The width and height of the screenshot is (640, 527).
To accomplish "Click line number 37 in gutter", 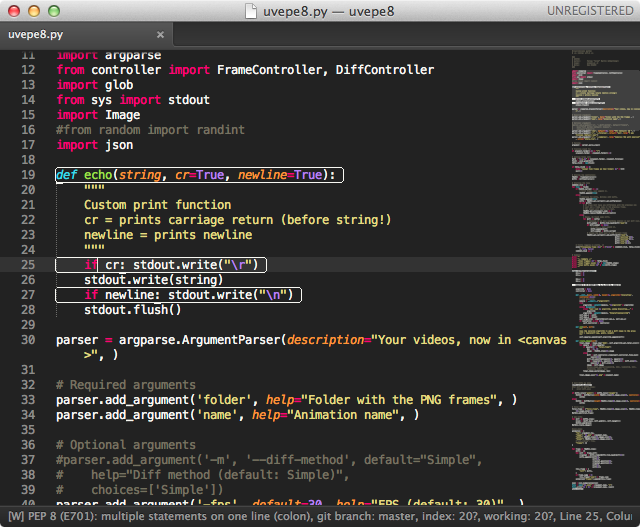I will coord(28,460).
